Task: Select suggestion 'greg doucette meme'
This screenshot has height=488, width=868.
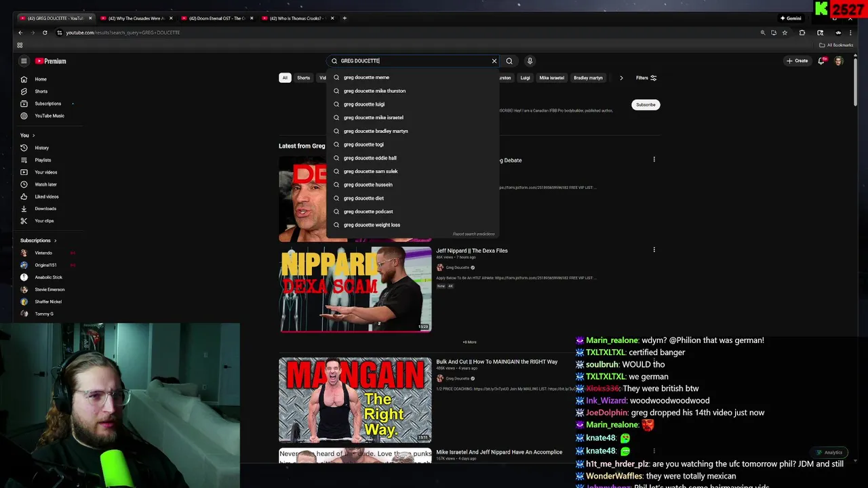Action: [x=412, y=77]
